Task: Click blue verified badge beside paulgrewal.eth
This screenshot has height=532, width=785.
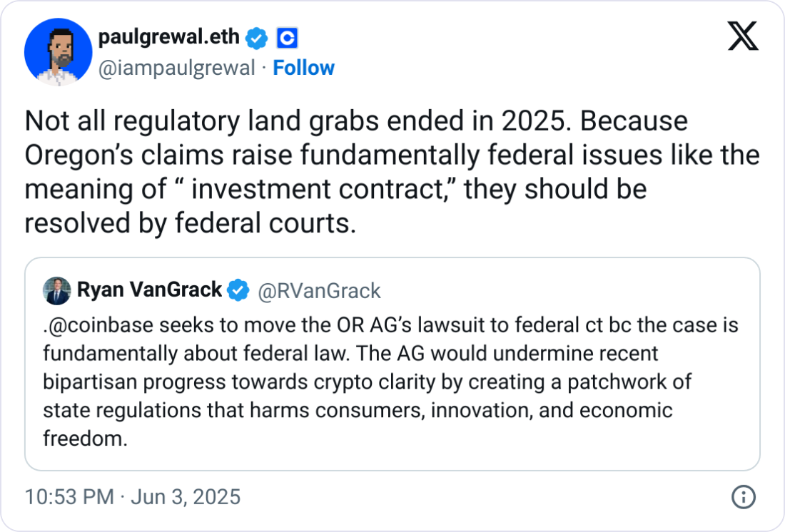Action: click(257, 39)
